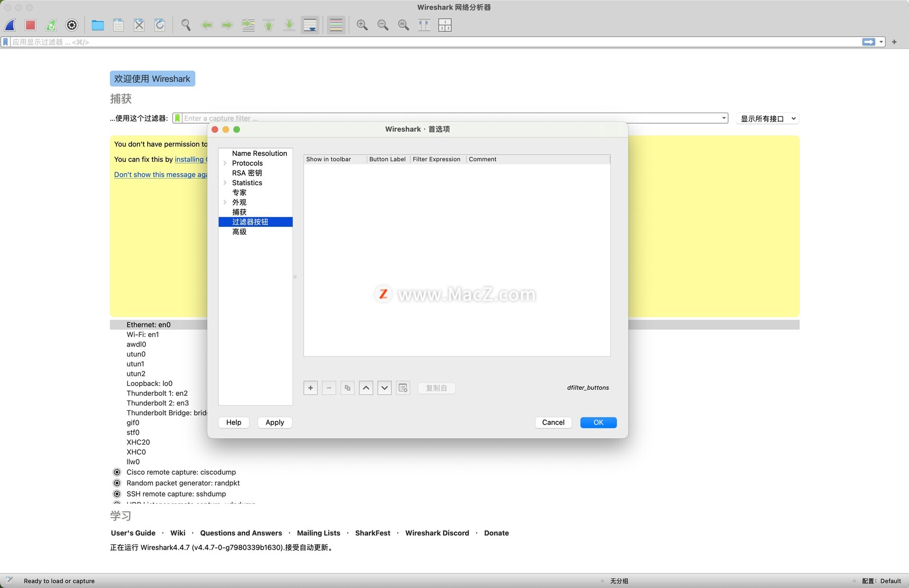This screenshot has width=909, height=588.
Task: Select Name Resolution preferences
Action: [259, 153]
